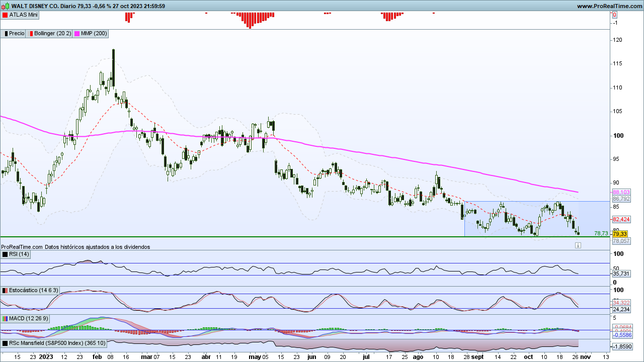The height and width of the screenshot is (362, 644).
Task: Click the Mansfield value tag -1,8590
Action: click(621, 346)
